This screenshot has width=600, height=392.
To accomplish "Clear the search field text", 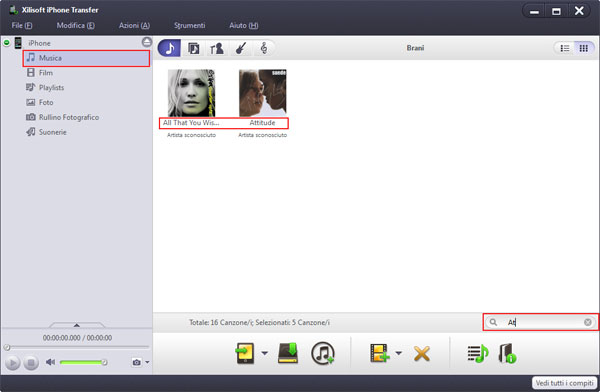I will [588, 322].
